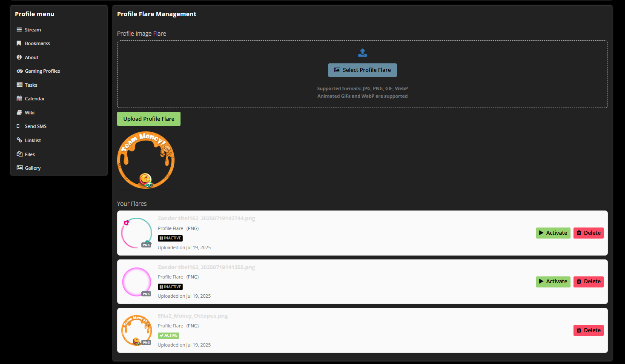Viewport: 625px width, 364px height.
Task: Go to Files in profile menu
Action: [x=30, y=154]
